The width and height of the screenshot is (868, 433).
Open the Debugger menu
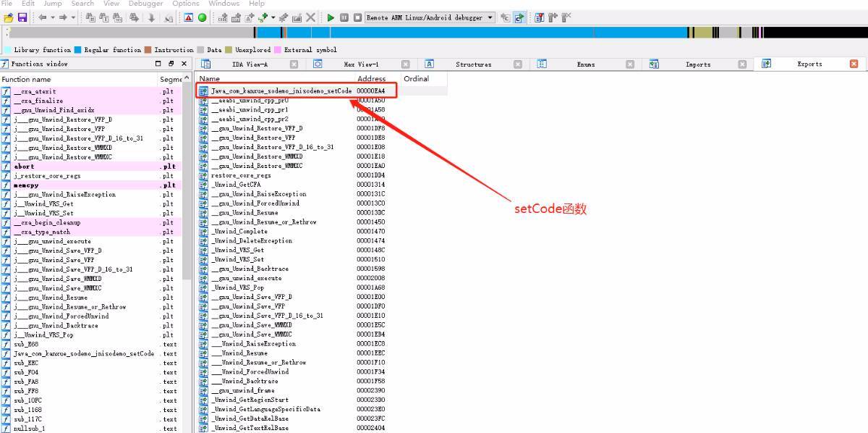pos(145,4)
